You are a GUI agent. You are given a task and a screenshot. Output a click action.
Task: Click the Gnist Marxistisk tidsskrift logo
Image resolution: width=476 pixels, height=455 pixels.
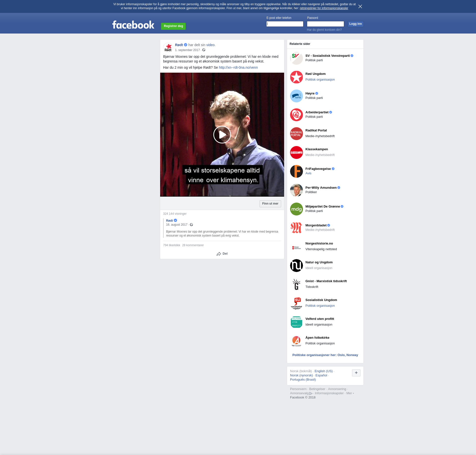tap(297, 284)
